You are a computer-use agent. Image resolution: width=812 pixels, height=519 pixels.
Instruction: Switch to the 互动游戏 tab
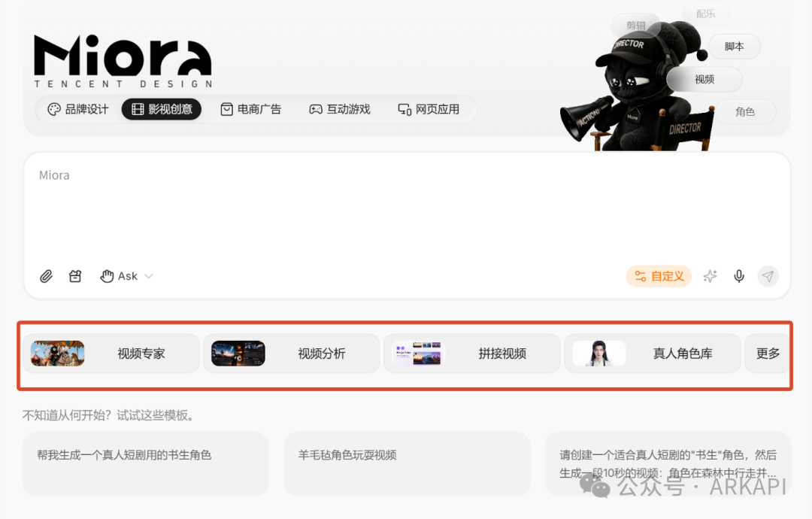[340, 109]
